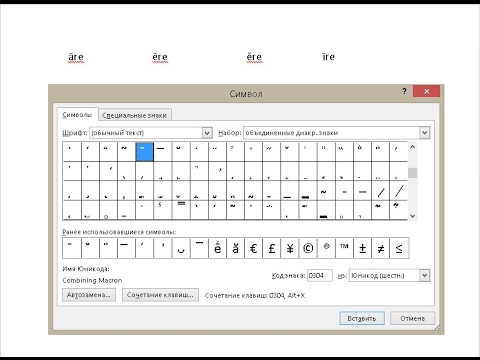
Task: Select the registered ® symbol in recent symbols
Action: click(x=326, y=248)
